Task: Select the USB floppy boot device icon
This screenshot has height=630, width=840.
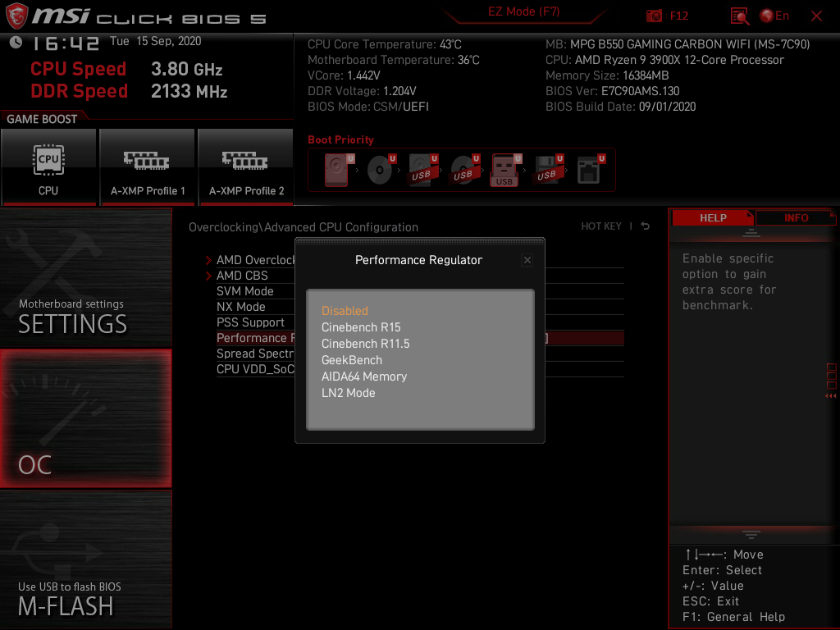Action: (x=547, y=170)
